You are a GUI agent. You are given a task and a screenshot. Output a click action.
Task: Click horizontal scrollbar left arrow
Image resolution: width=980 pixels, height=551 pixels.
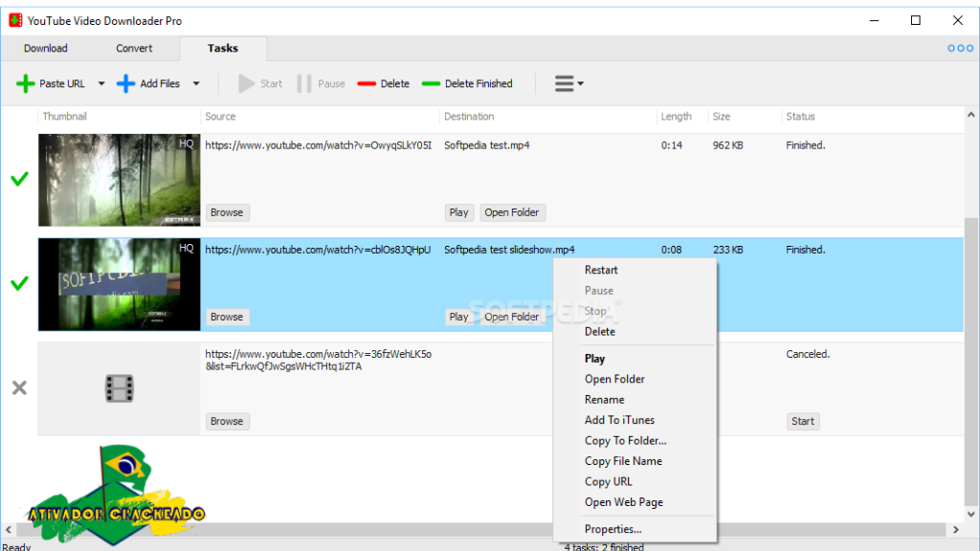8,529
